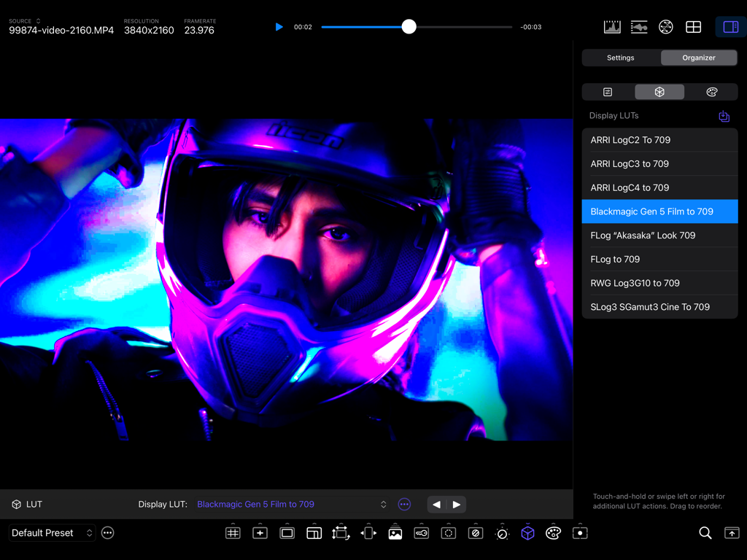Select the ARRI LogC4 to 709 LUT
Viewport: 747px width, 560px height.
point(659,187)
